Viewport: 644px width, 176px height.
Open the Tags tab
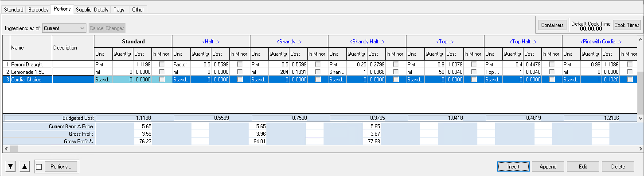(119, 9)
